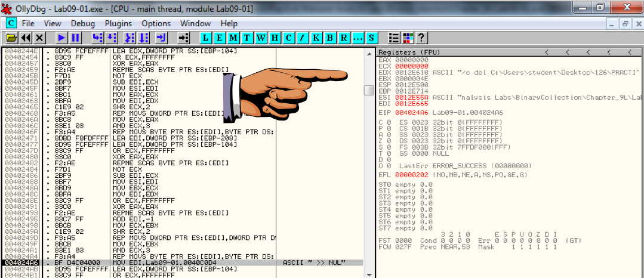Pause execution with the blue pause icon
This screenshot has width=644, height=278.
76,38
